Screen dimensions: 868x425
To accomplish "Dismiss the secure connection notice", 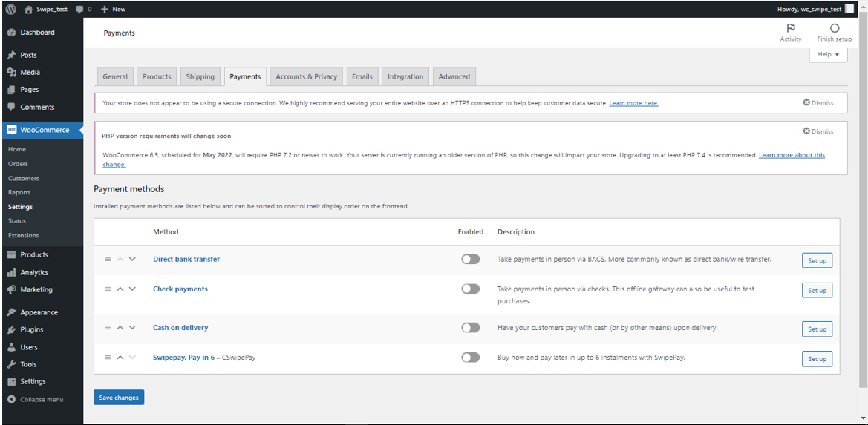I will [x=818, y=103].
